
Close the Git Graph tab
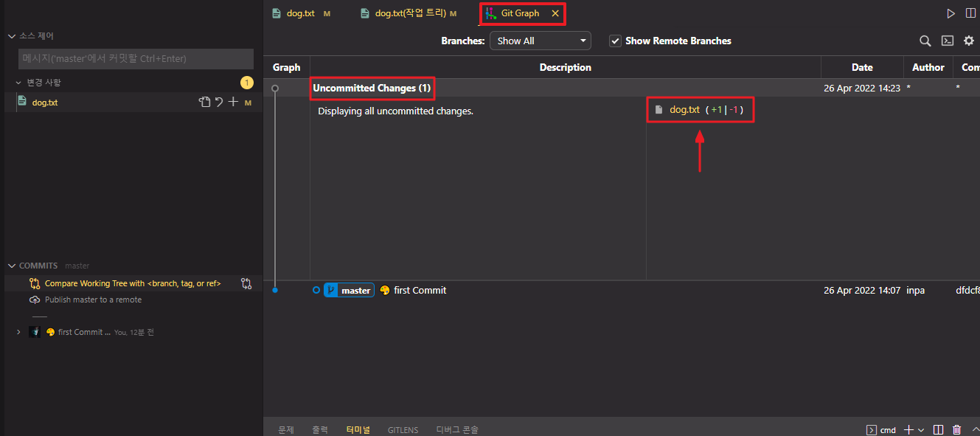click(x=555, y=13)
